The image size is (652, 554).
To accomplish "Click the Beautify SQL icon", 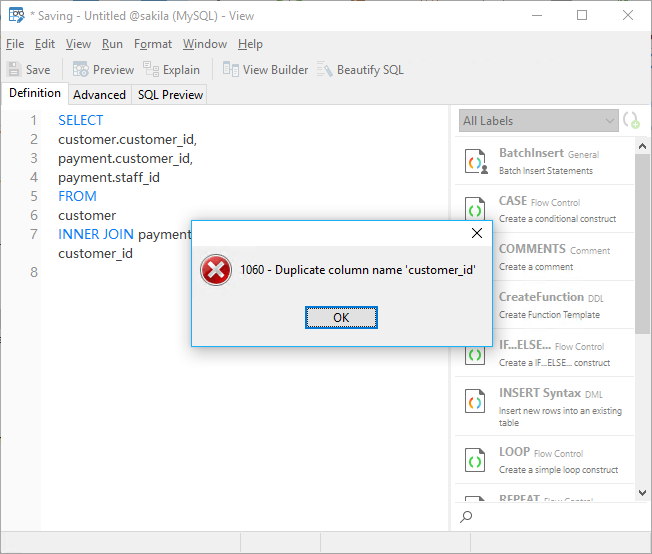I will tap(325, 70).
